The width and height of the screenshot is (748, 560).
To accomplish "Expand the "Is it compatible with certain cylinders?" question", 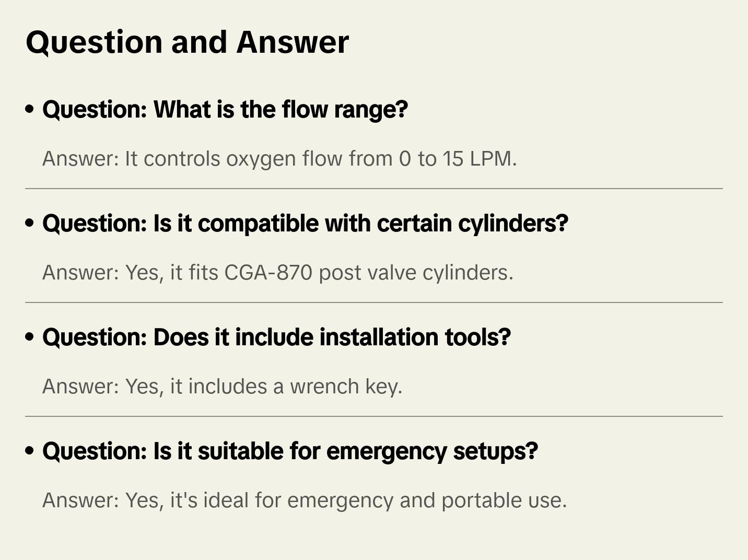I will pos(305,224).
